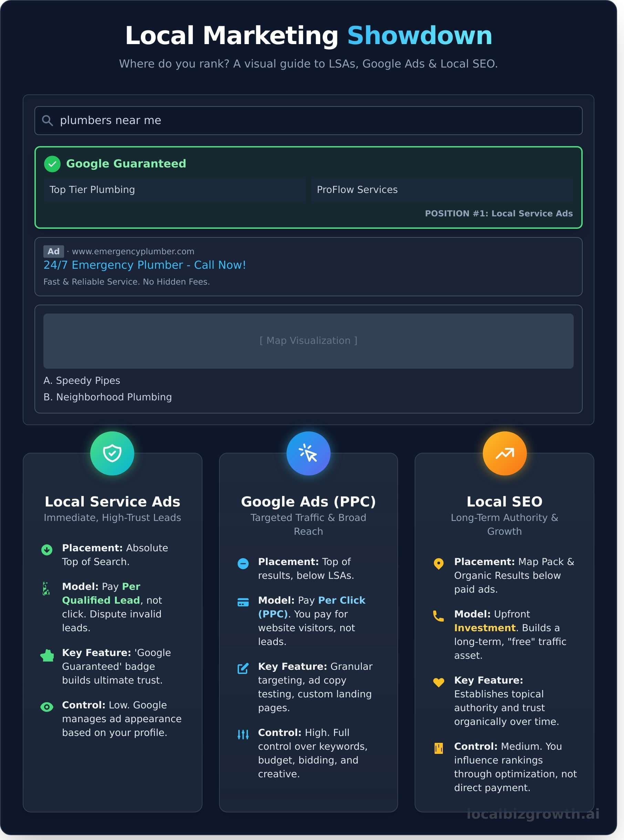Click the edit pencil icon beside Granular targeting

tap(243, 668)
